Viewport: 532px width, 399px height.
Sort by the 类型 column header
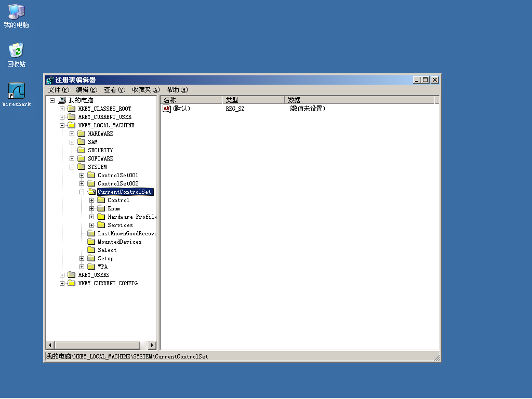254,100
